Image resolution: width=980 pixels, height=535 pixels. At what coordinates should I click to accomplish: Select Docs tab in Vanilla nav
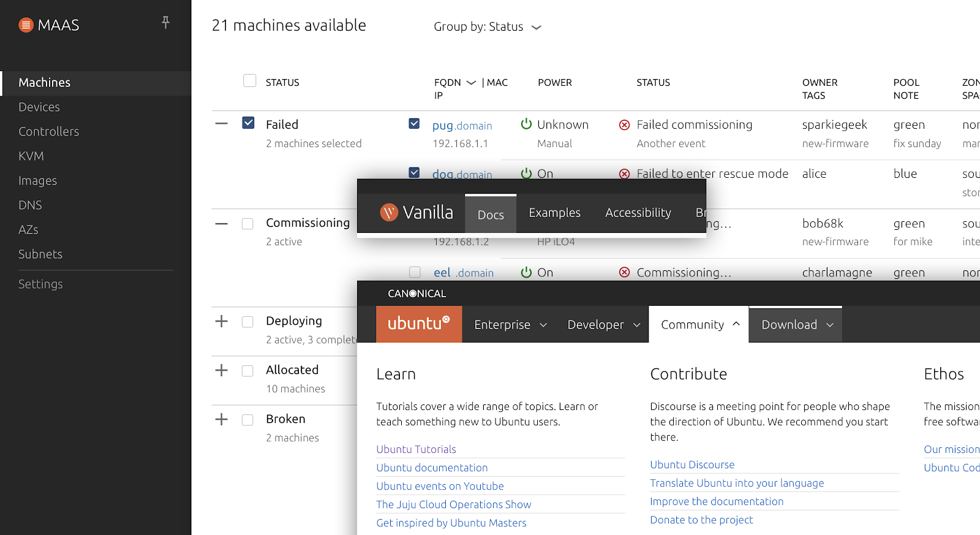[491, 214]
